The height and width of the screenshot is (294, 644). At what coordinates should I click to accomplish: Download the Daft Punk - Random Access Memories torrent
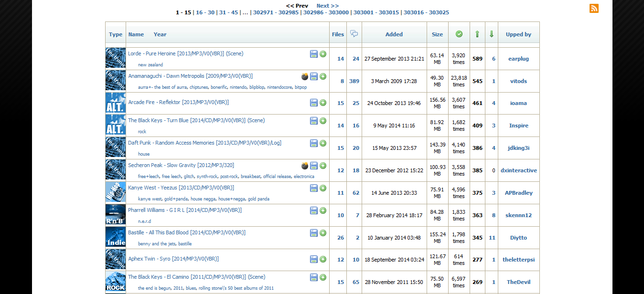(x=314, y=143)
